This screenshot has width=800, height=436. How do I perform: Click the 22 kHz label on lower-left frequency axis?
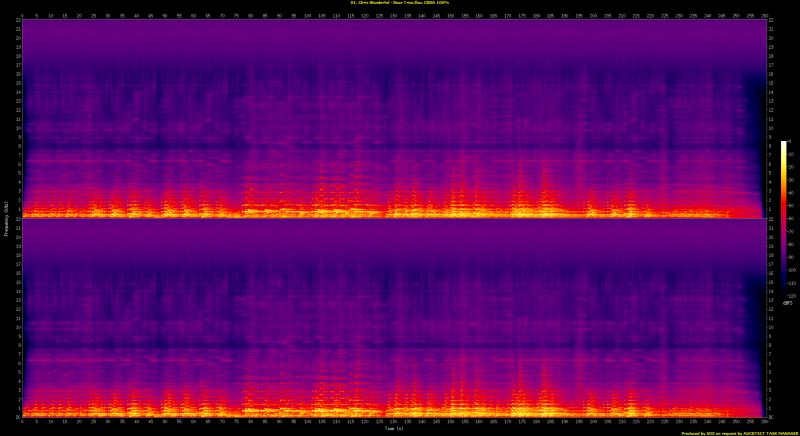click(x=16, y=222)
